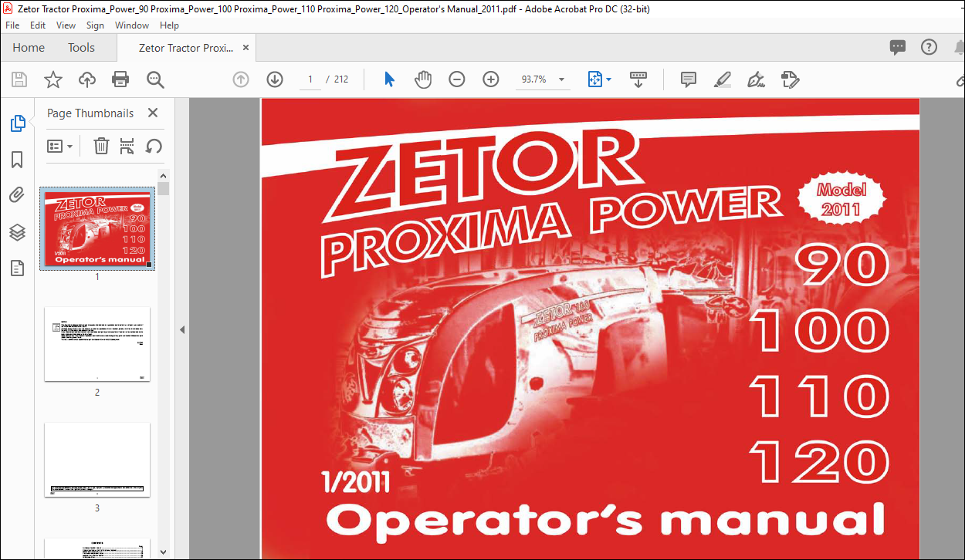Click the stamp tool icon
Viewport: 965px width, 560px height.
point(790,79)
